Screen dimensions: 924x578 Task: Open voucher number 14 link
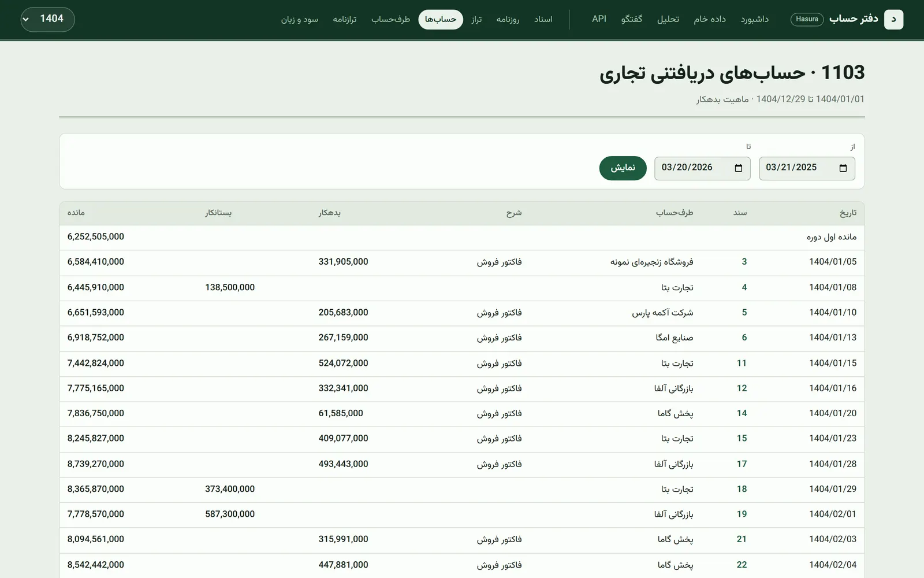742,413
